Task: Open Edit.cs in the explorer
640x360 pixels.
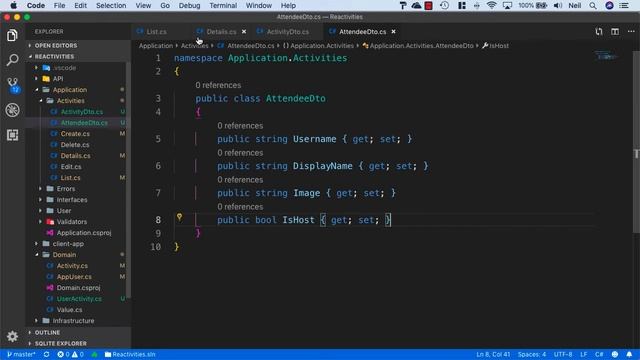Action: pos(71,167)
